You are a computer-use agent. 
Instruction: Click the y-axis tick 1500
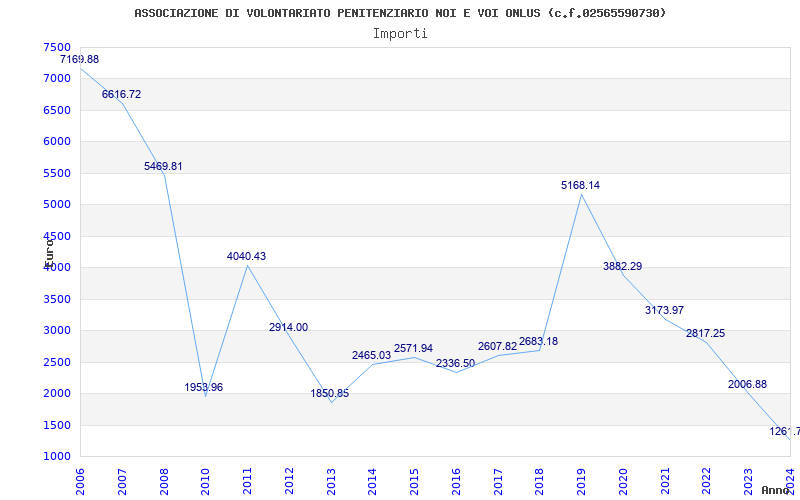57,426
